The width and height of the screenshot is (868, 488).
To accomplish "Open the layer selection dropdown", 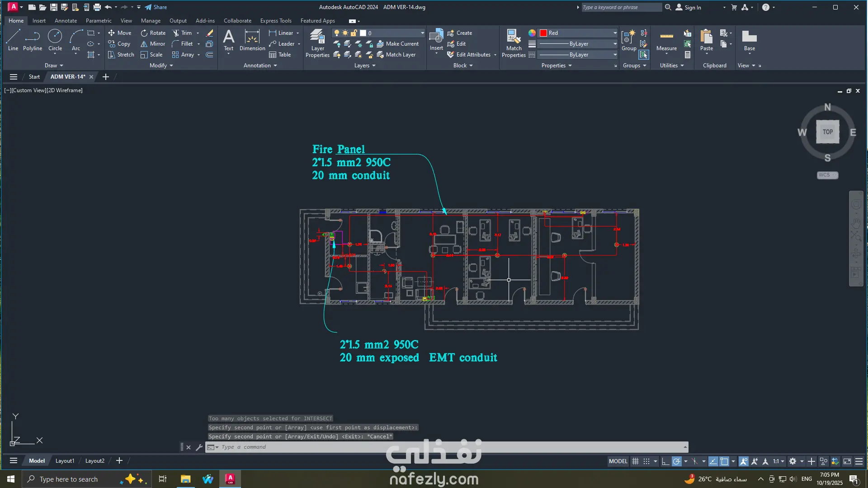I will pos(422,33).
